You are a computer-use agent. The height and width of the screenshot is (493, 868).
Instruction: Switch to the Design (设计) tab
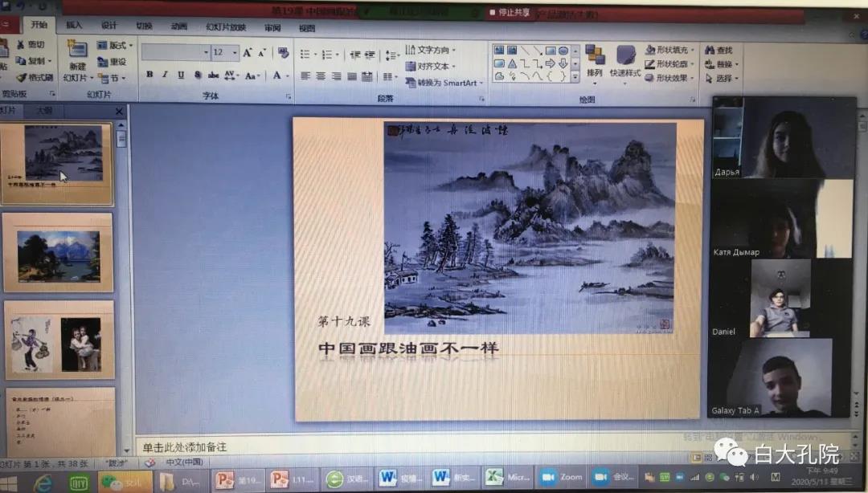click(x=109, y=26)
